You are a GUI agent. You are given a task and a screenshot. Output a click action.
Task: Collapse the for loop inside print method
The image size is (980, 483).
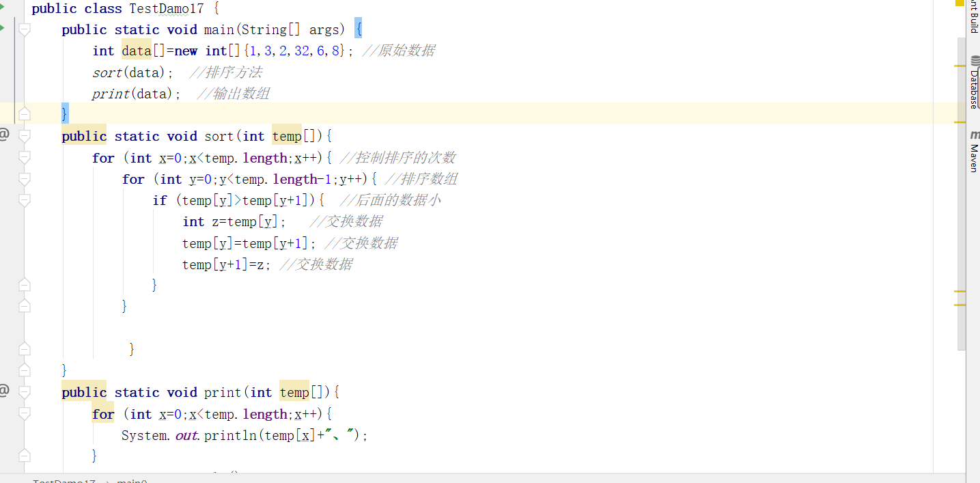25,413
